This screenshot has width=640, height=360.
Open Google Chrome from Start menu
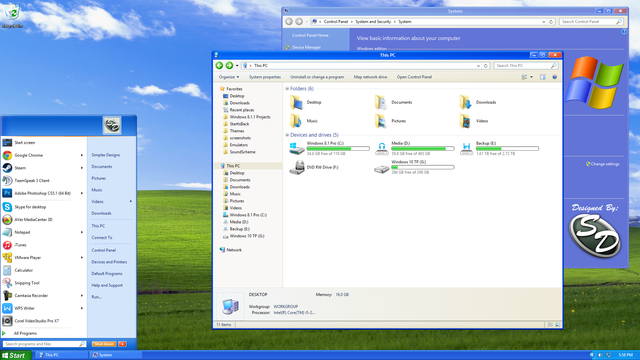43,155
